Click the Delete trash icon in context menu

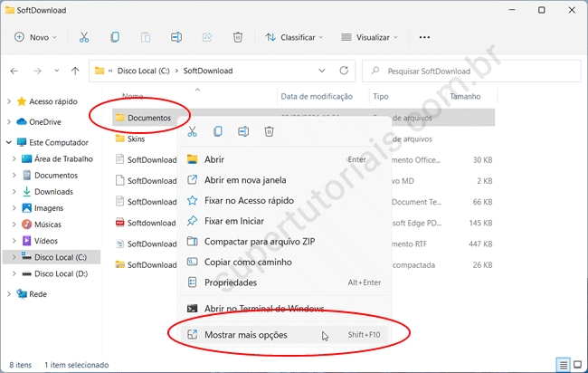point(269,131)
